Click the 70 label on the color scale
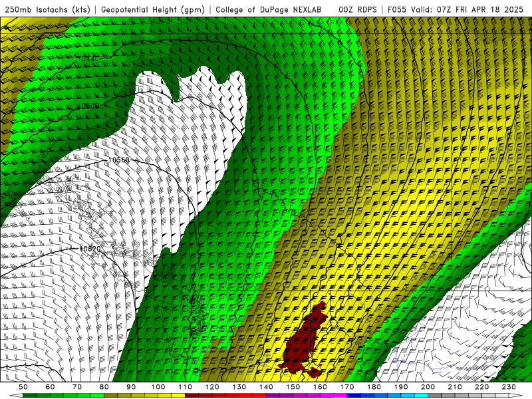 point(77,387)
